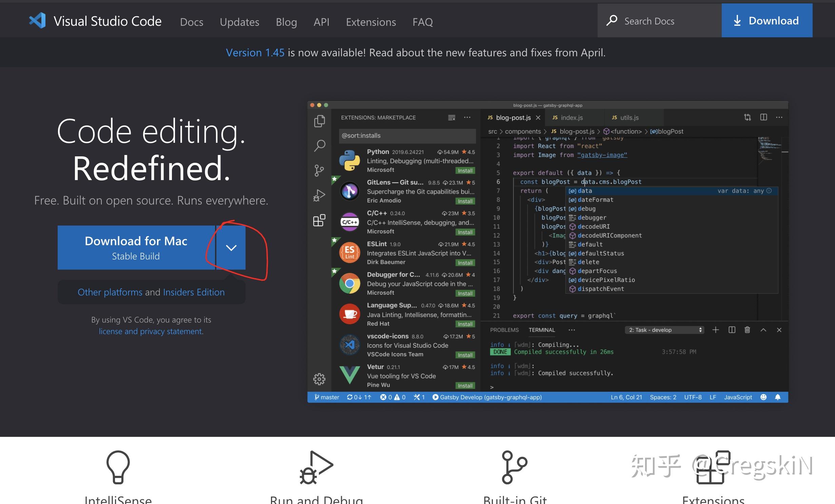Click the download arrow icon in header

click(x=737, y=21)
